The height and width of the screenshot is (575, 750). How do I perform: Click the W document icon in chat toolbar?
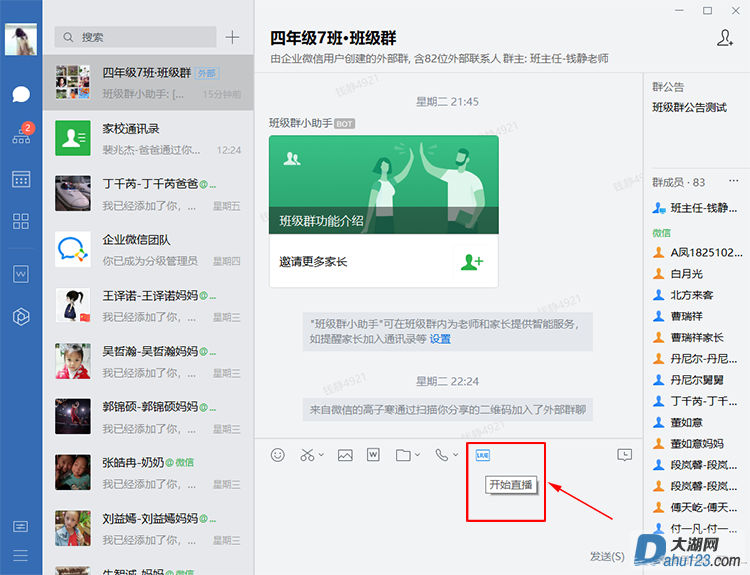pyautogui.click(x=374, y=455)
